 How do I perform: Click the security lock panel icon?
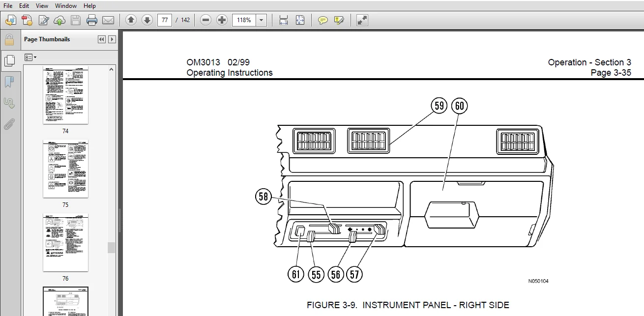[x=9, y=40]
